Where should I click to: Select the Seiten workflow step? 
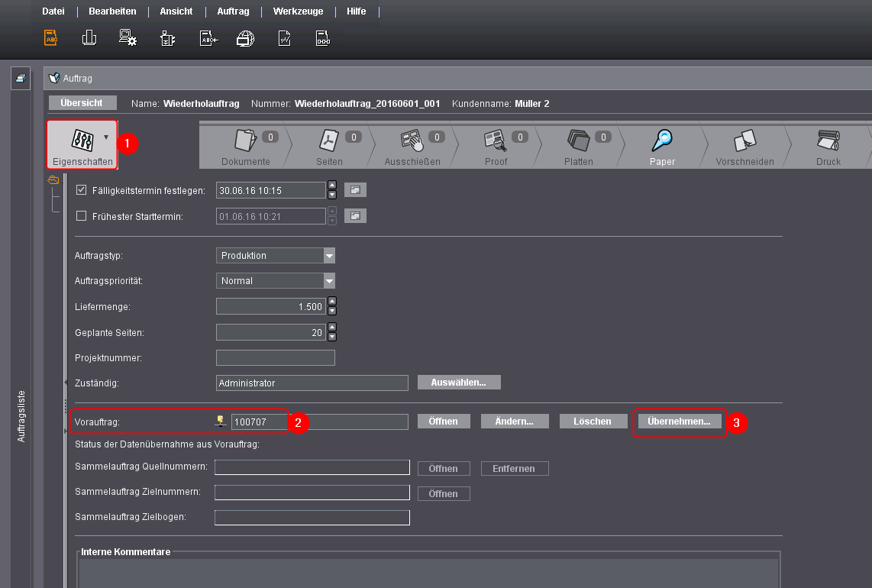click(329, 147)
